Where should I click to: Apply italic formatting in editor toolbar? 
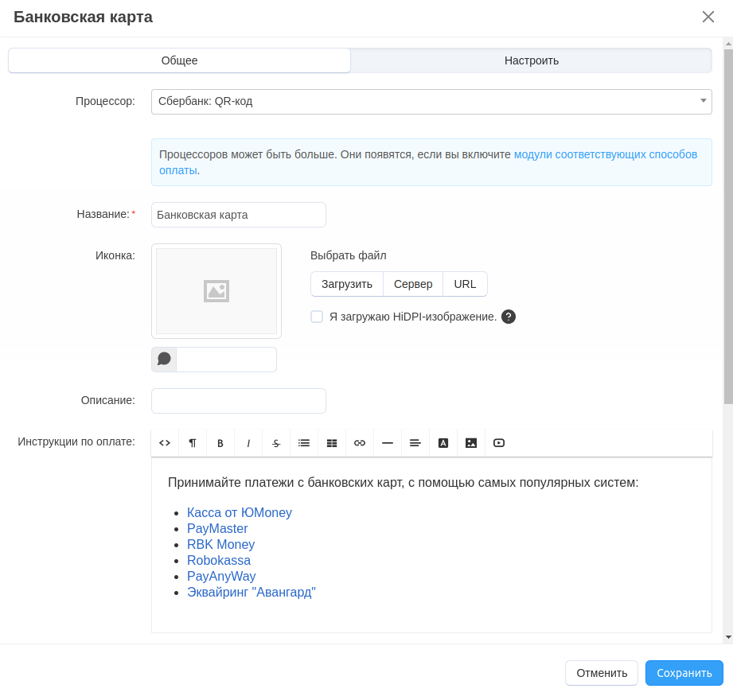tap(248, 443)
